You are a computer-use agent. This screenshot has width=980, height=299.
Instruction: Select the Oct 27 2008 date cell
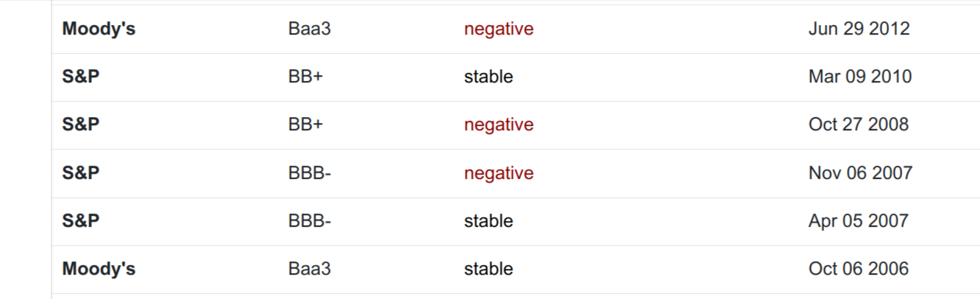(x=858, y=124)
